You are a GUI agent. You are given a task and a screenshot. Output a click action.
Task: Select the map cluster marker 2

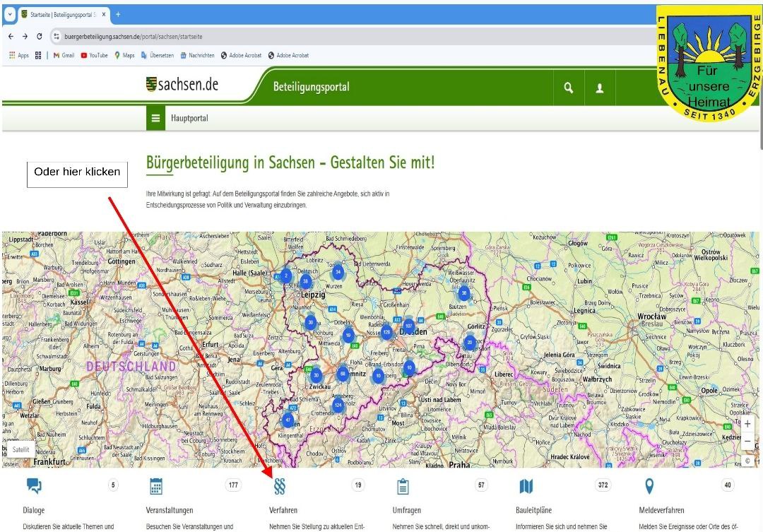[286, 276]
